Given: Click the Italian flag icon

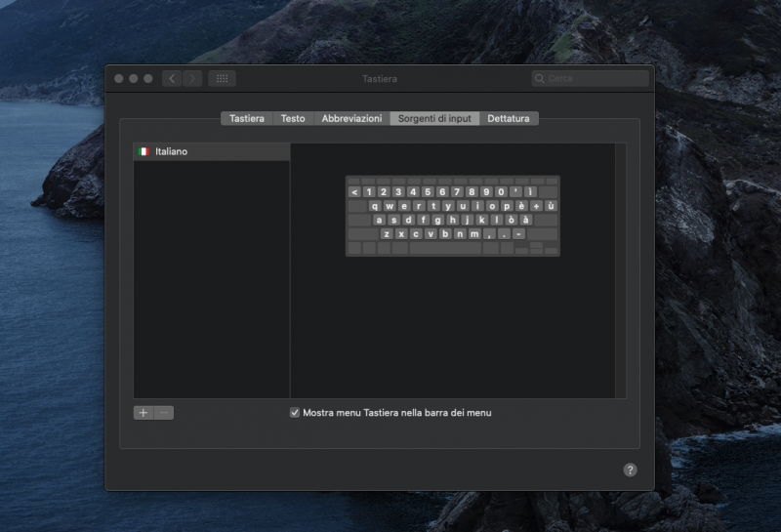Looking at the screenshot, I should pos(144,151).
